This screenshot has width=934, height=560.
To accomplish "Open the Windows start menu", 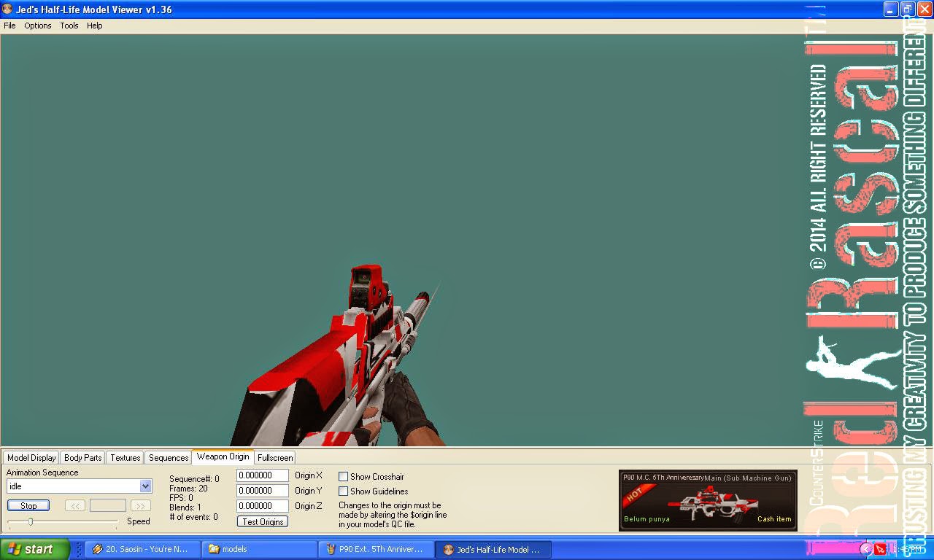I will tap(35, 549).
